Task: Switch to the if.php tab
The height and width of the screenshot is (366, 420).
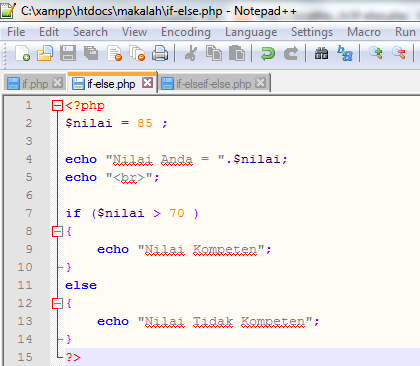Action: (35, 83)
